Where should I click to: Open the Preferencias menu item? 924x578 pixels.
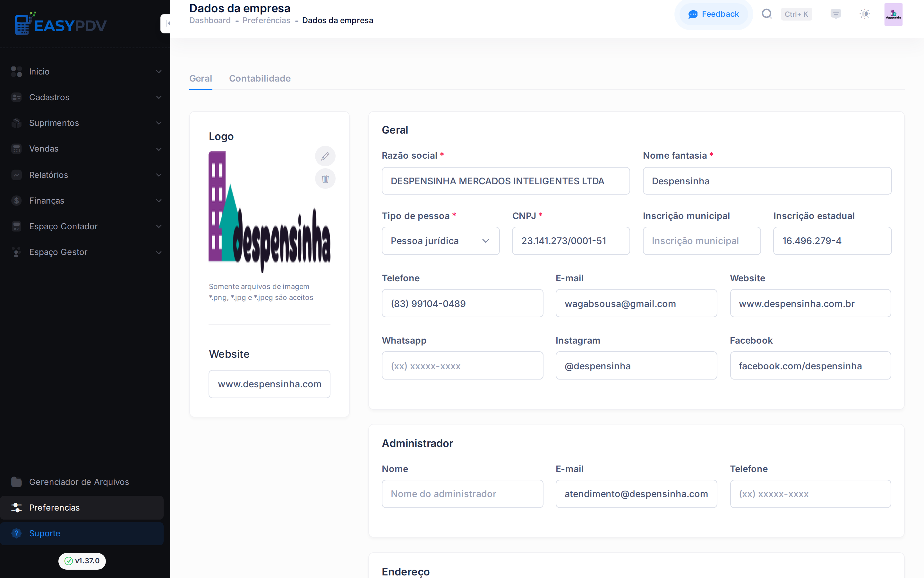82,507
